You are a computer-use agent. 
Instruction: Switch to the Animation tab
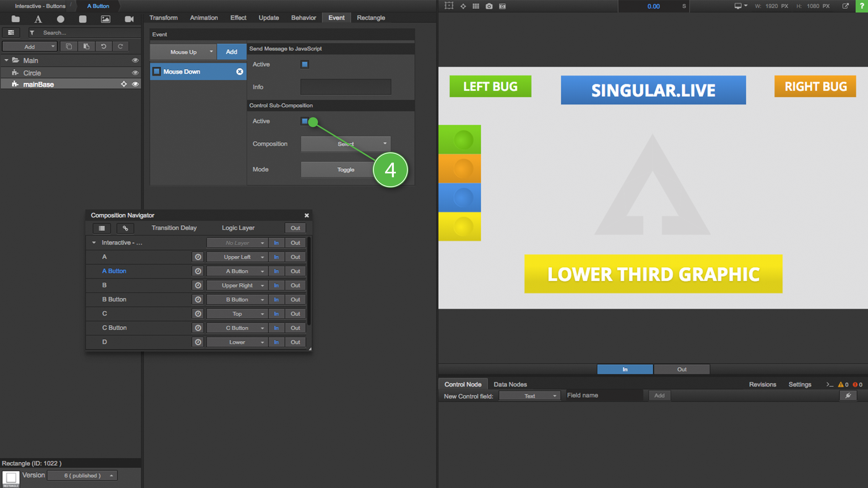point(204,18)
